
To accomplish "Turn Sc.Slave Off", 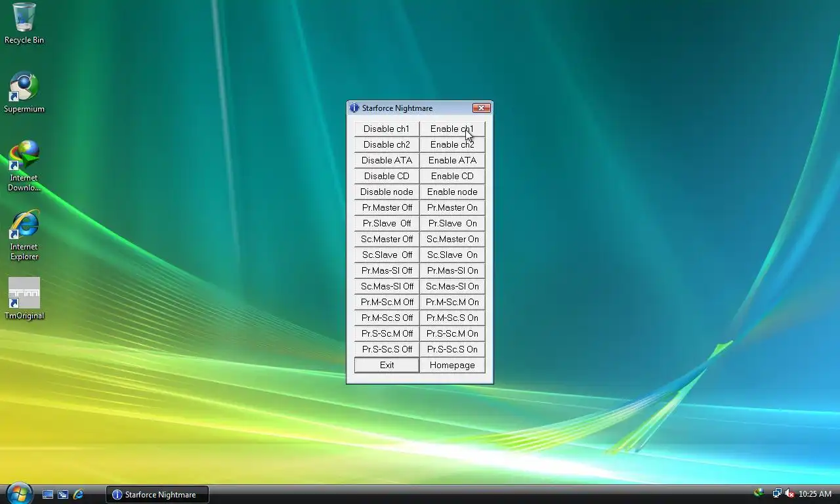I will pyautogui.click(x=387, y=255).
